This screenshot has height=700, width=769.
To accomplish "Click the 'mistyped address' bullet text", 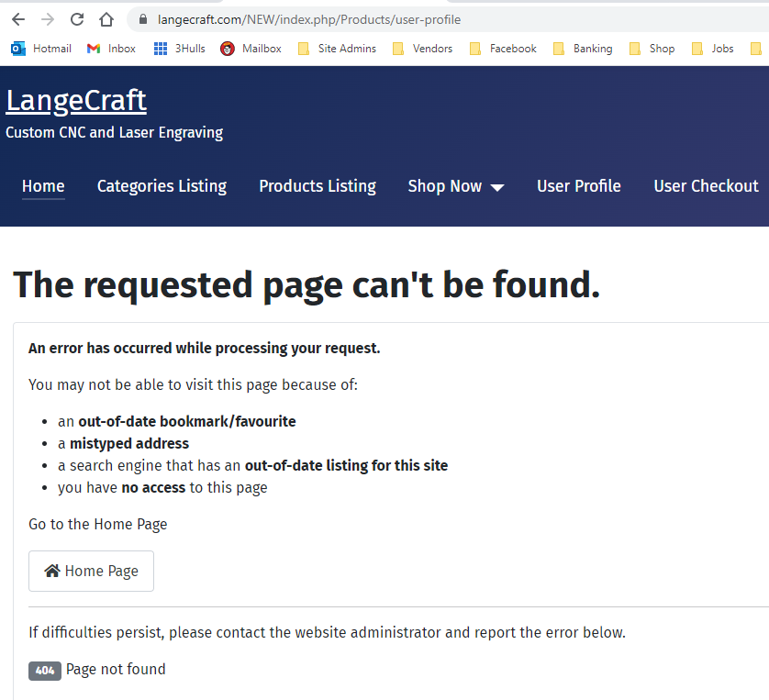I will click(129, 444).
